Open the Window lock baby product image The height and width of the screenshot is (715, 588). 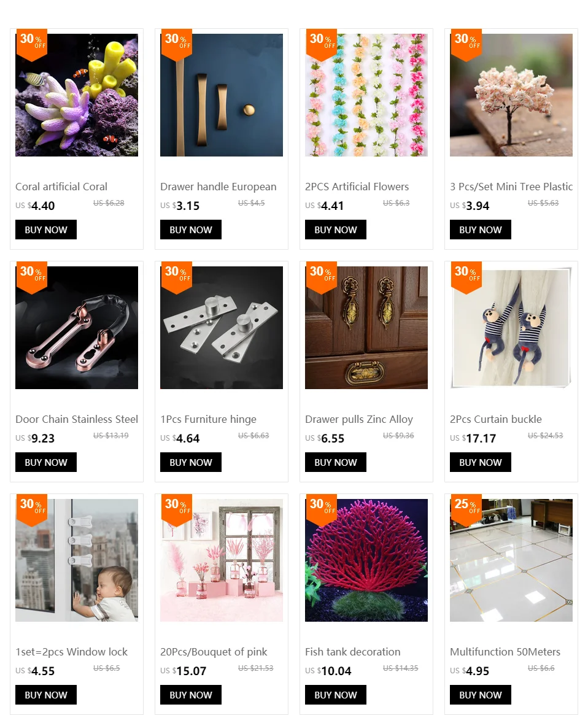77,560
